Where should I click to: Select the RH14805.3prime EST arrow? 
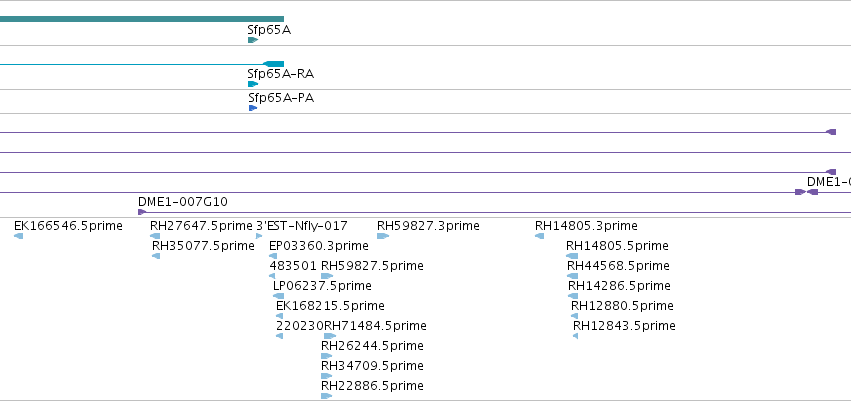click(x=539, y=236)
